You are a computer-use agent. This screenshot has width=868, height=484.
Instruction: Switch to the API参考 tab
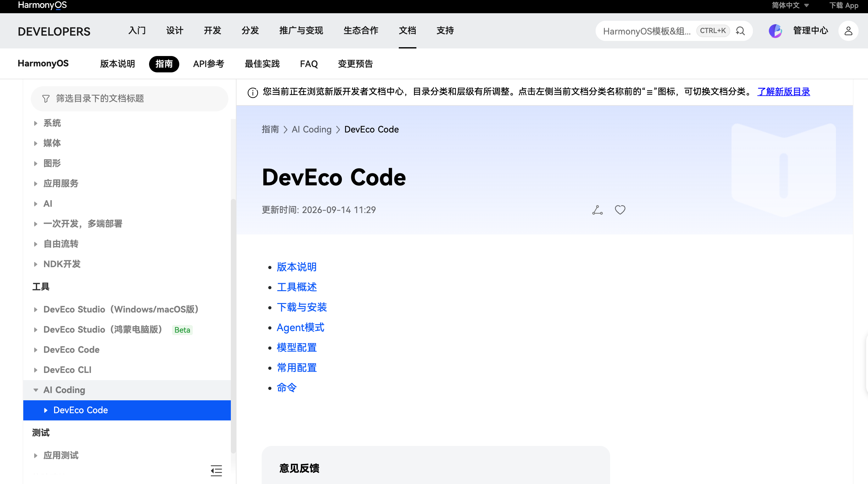pos(209,64)
